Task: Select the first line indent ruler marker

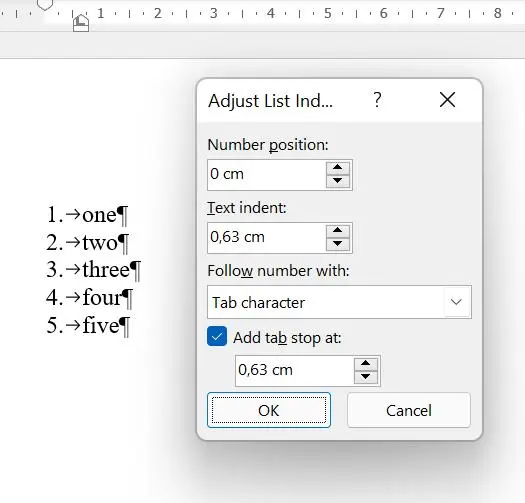Action: point(45,4)
